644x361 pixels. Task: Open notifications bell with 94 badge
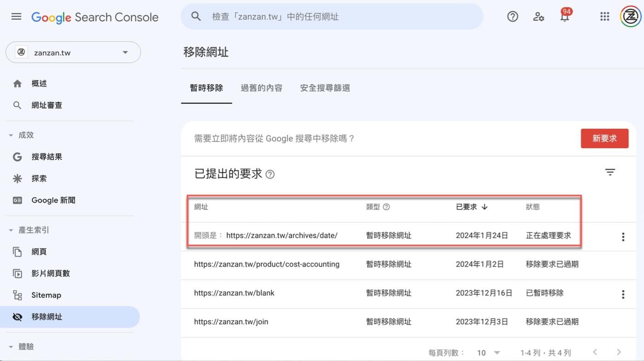click(x=565, y=16)
